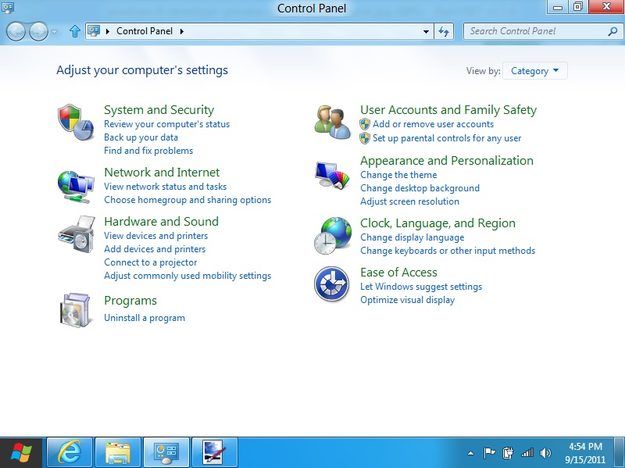Click Change display language link

pos(412,237)
